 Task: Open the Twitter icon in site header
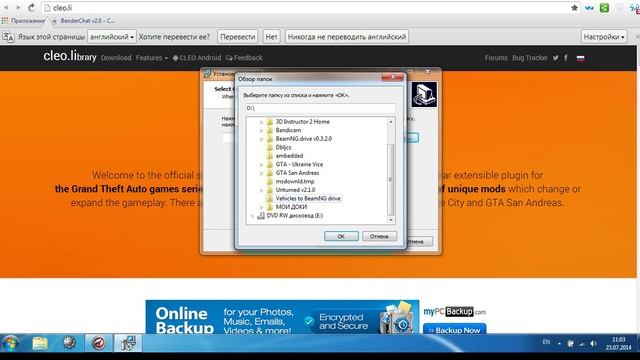tap(556, 58)
